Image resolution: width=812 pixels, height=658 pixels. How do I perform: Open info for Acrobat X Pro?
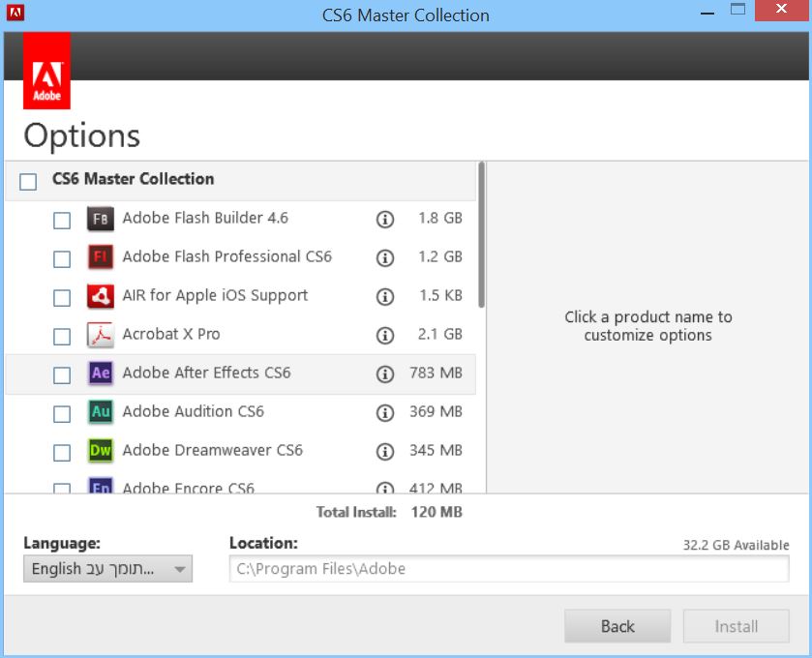point(385,336)
